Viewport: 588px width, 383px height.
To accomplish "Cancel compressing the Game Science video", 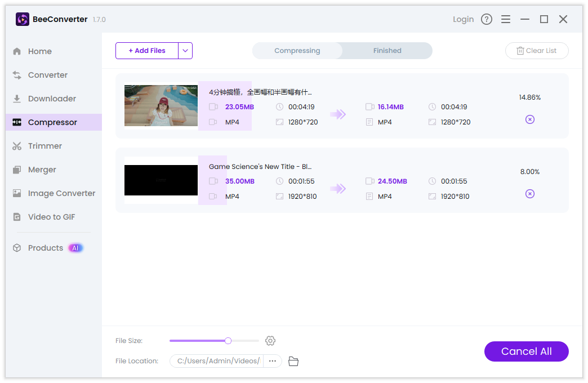I will click(x=529, y=193).
